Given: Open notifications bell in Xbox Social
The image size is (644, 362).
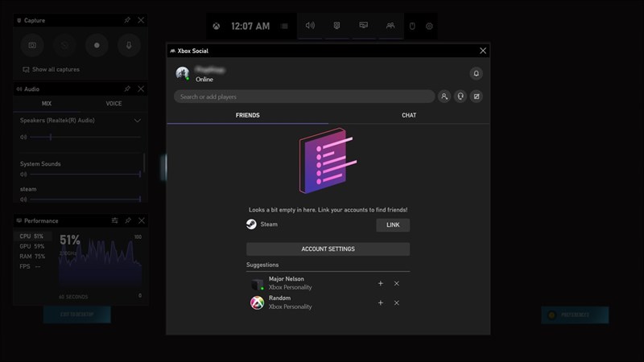Looking at the screenshot, I should click(476, 73).
